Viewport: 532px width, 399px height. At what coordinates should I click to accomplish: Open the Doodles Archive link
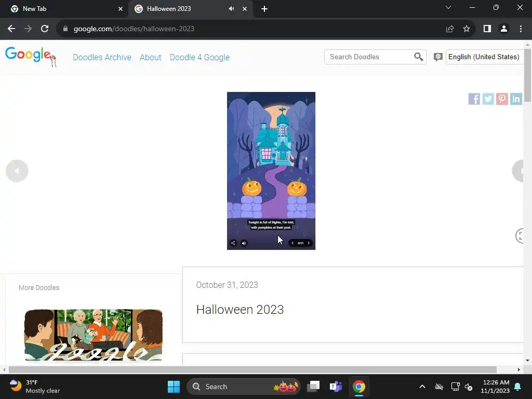click(x=102, y=57)
